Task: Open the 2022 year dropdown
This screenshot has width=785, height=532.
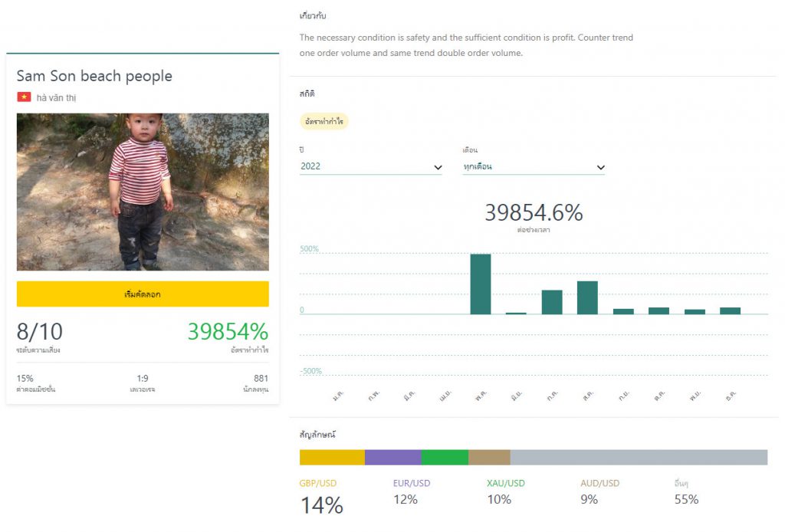Action: 371,166
